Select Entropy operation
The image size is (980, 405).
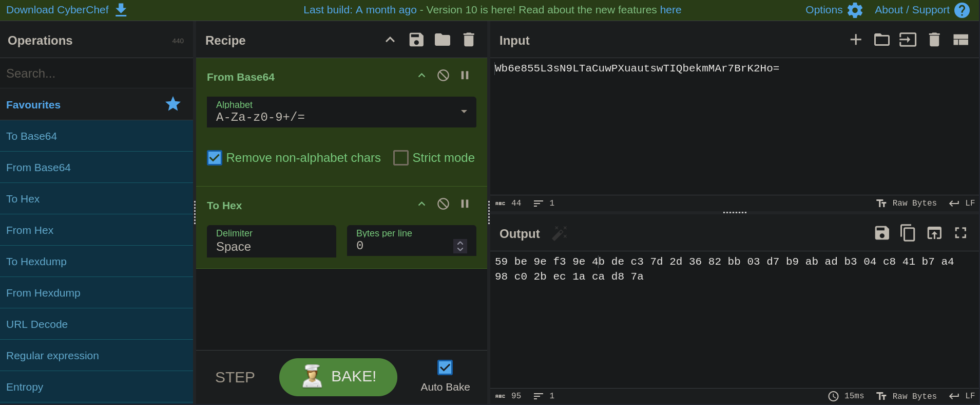(97, 387)
